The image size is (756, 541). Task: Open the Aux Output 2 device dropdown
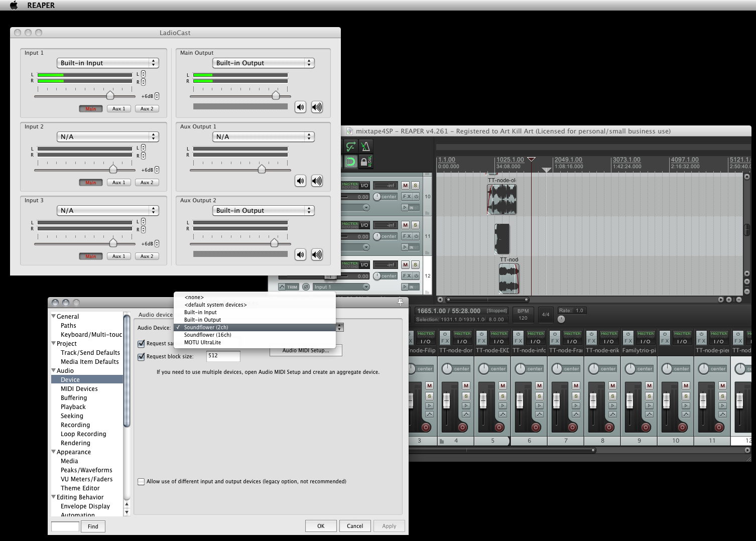(263, 210)
